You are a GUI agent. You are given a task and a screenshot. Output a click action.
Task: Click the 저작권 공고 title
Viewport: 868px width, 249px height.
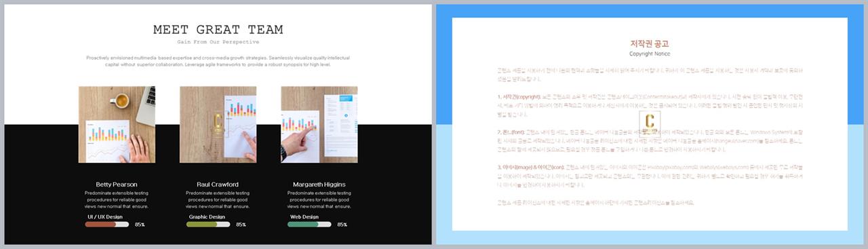click(x=650, y=43)
